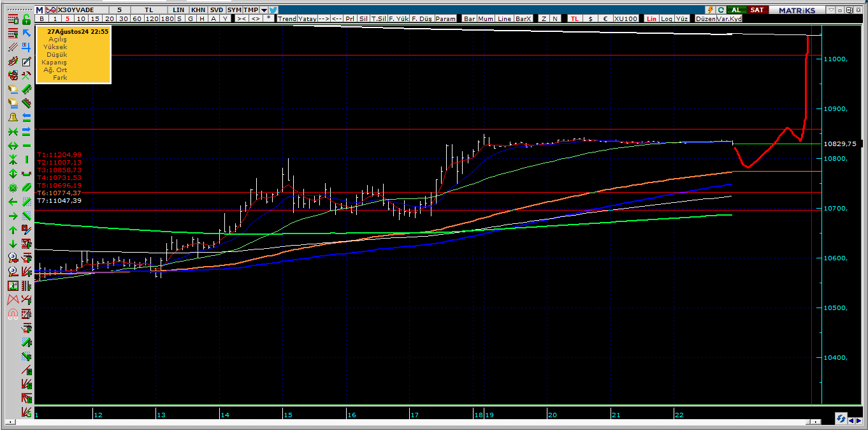Viewport: 868px width, 430px height.
Task: Open the TL currency field in header
Action: (148, 10)
